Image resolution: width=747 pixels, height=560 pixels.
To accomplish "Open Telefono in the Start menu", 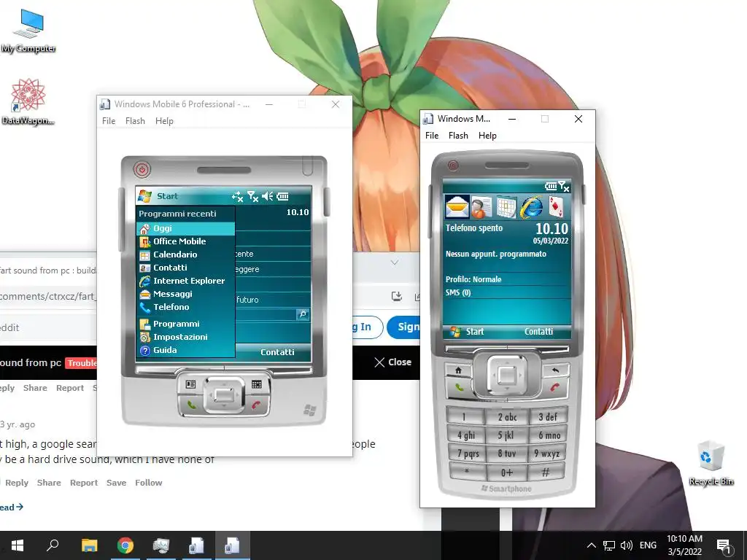I will (x=185, y=307).
